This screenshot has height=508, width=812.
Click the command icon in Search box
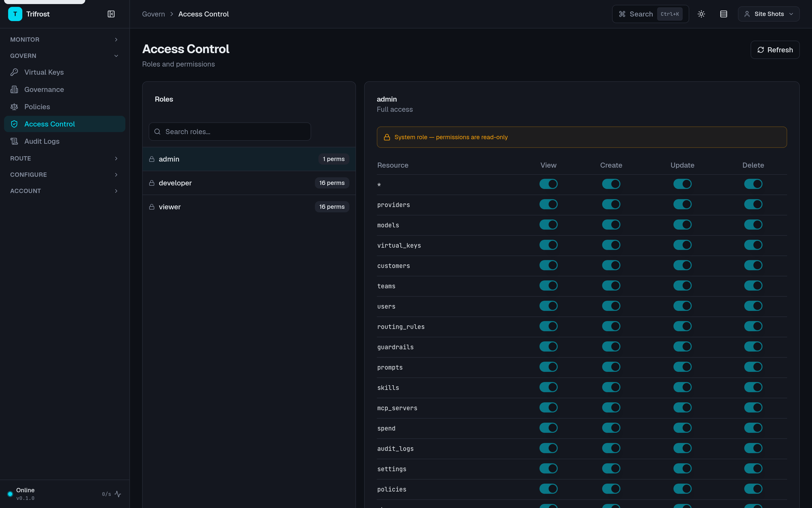coord(622,14)
